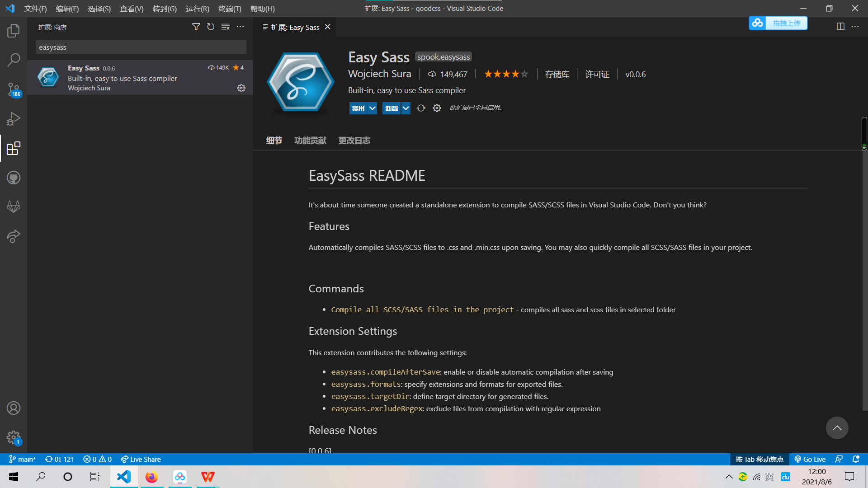Open Source Control view with 186 badge
868x488 pixels.
point(14,89)
